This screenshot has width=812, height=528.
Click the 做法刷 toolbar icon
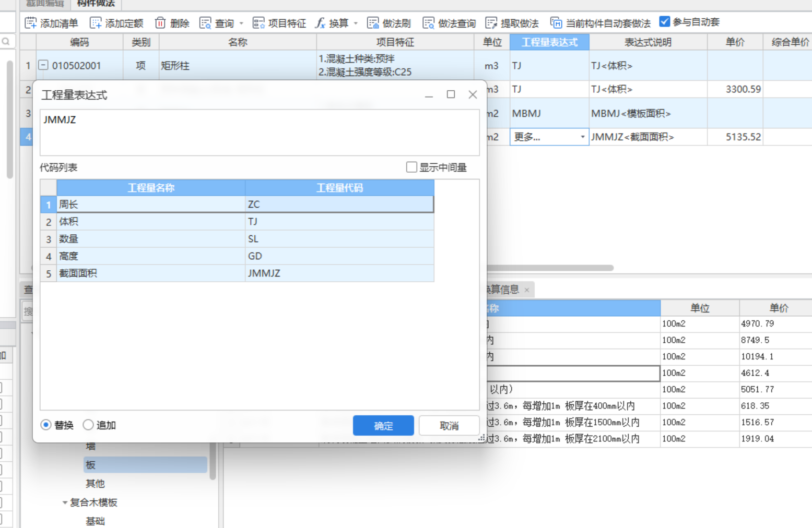click(x=373, y=23)
